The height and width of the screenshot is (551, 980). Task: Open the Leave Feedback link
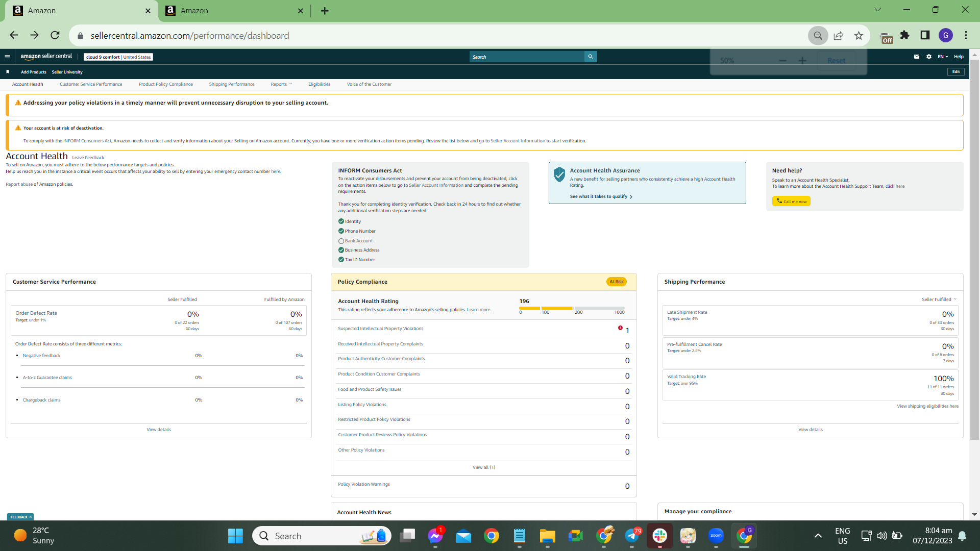88,158
